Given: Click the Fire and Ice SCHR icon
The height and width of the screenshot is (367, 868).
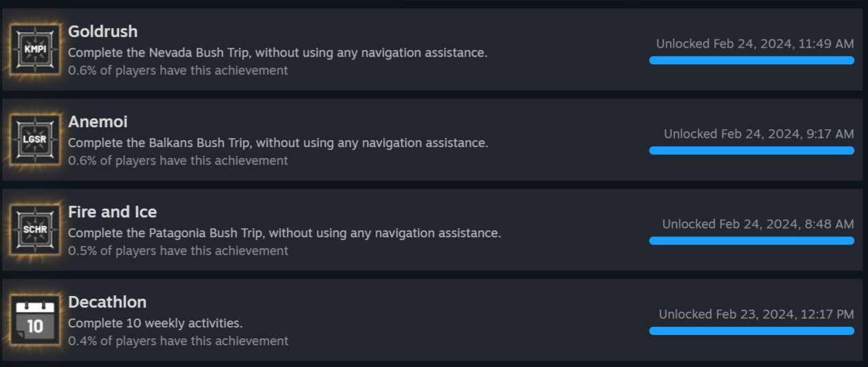Looking at the screenshot, I should (x=35, y=230).
